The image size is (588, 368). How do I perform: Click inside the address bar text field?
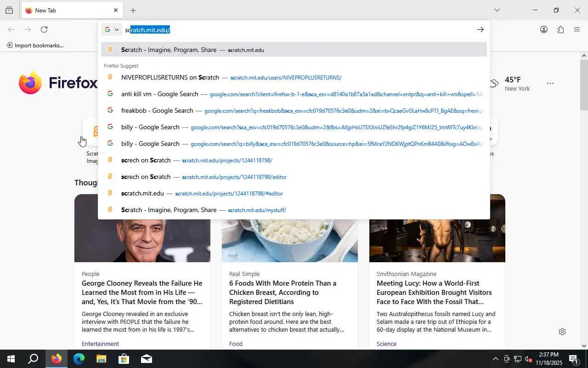tap(299, 29)
